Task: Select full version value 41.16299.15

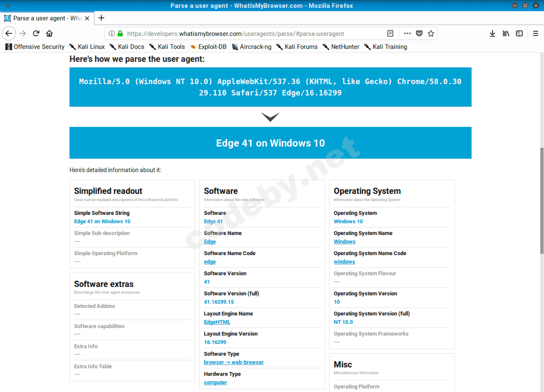Action: coord(219,302)
